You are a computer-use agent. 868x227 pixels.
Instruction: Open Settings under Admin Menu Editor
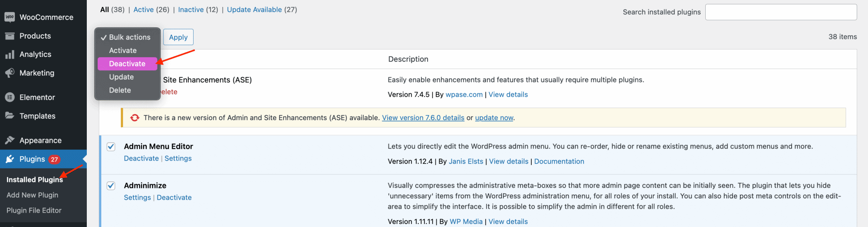tap(178, 158)
